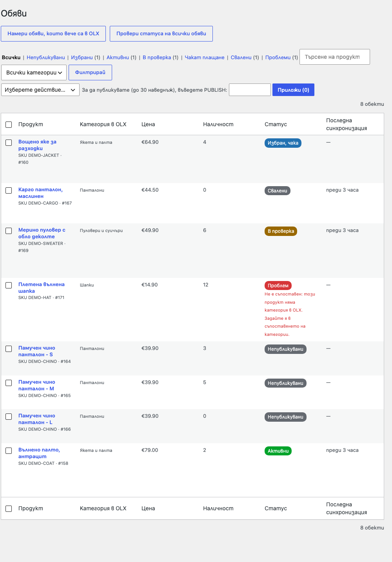Click the В проверка status badge in table

click(281, 231)
